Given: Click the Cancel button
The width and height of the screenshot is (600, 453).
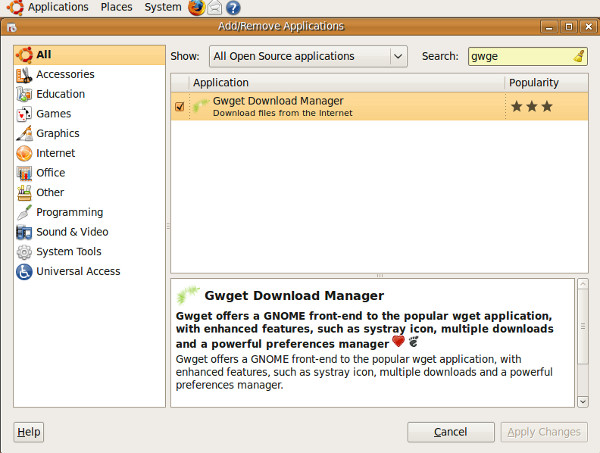Looking at the screenshot, I should click(x=450, y=432).
